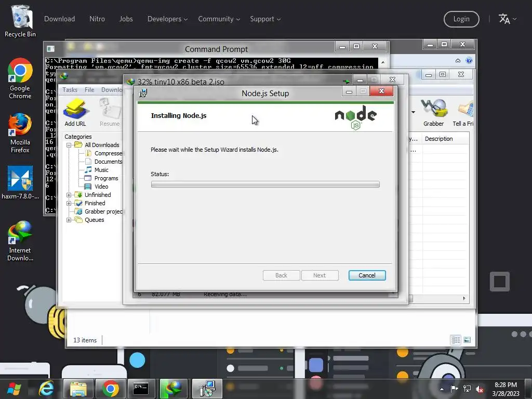
Task: Open the Windows Start button
Action: [x=14, y=389]
